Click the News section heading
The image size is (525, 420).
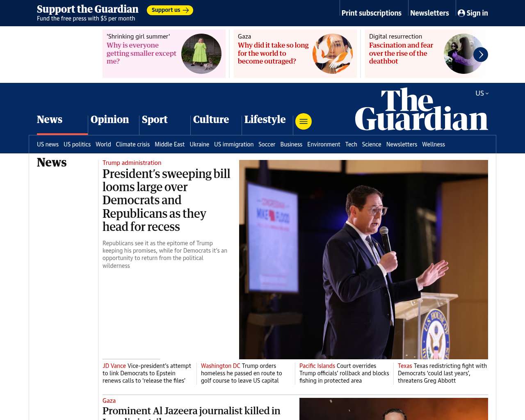52,162
